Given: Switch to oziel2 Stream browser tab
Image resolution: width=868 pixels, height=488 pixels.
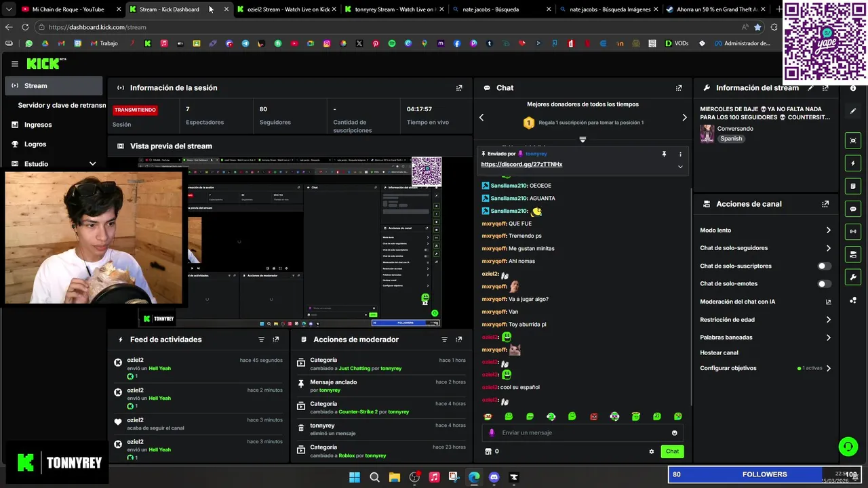Looking at the screenshot, I should 288,9.
